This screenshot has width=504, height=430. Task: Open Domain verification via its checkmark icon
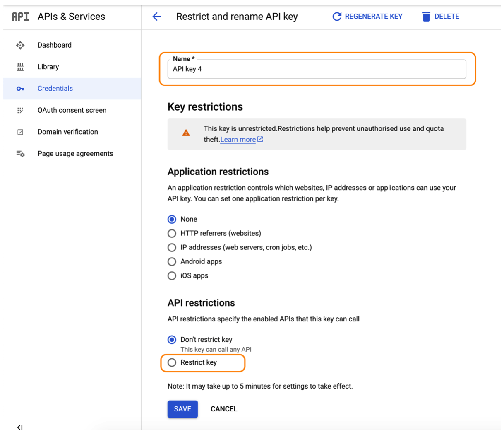click(20, 132)
